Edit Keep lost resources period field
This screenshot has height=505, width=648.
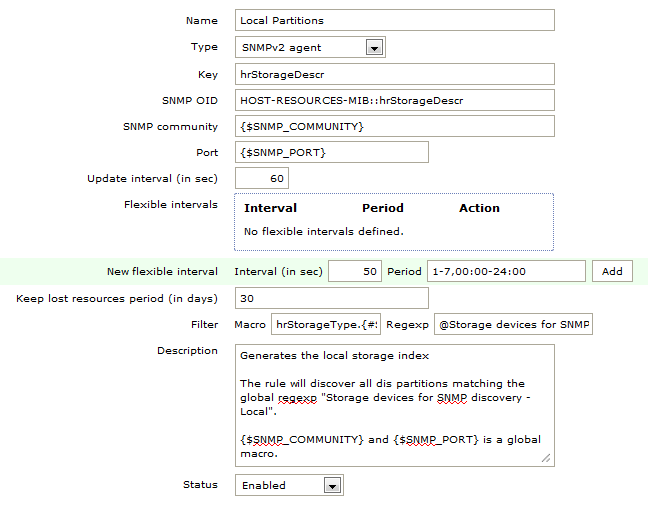click(331, 298)
